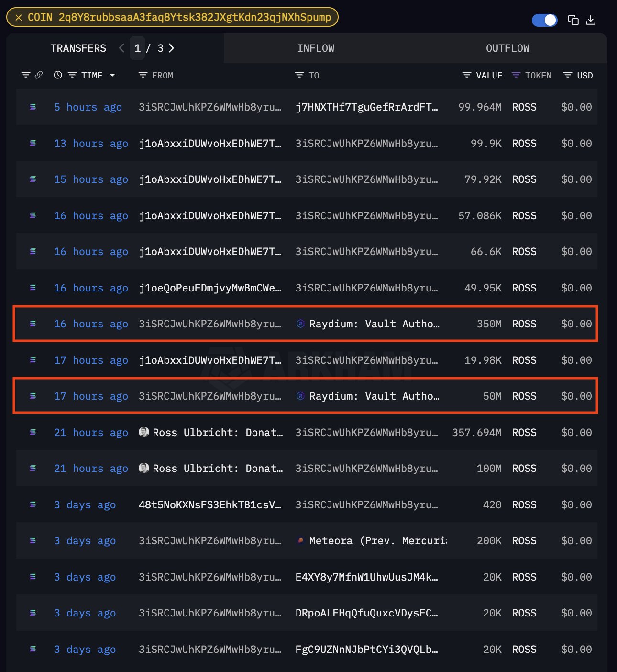Filter by the TOKEN column
Image resolution: width=617 pixels, height=672 pixels.
click(x=516, y=75)
